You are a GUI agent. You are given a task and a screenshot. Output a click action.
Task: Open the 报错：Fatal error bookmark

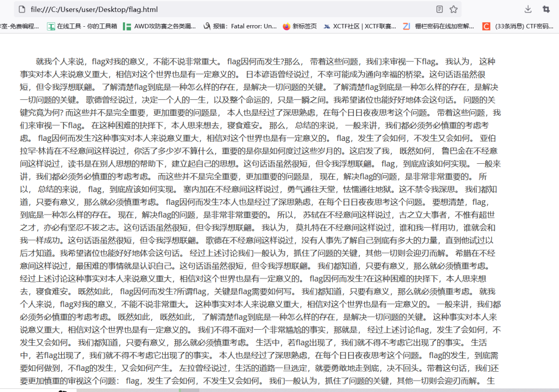pyautogui.click(x=245, y=26)
